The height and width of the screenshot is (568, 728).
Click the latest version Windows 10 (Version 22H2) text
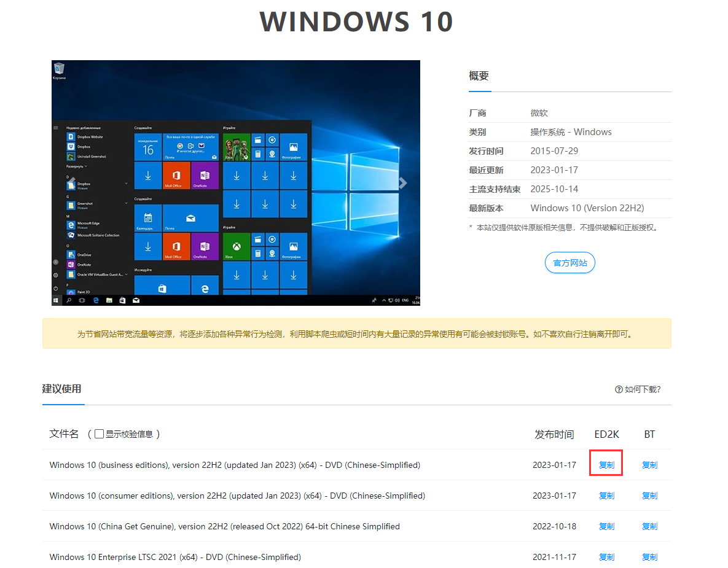coord(587,208)
